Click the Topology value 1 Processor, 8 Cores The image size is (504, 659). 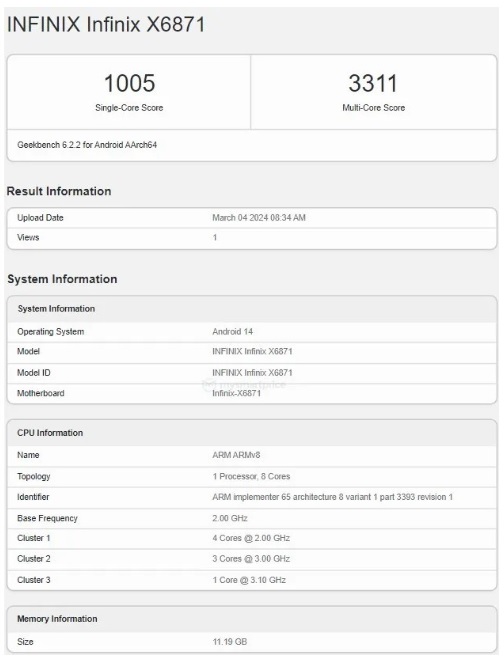click(251, 477)
